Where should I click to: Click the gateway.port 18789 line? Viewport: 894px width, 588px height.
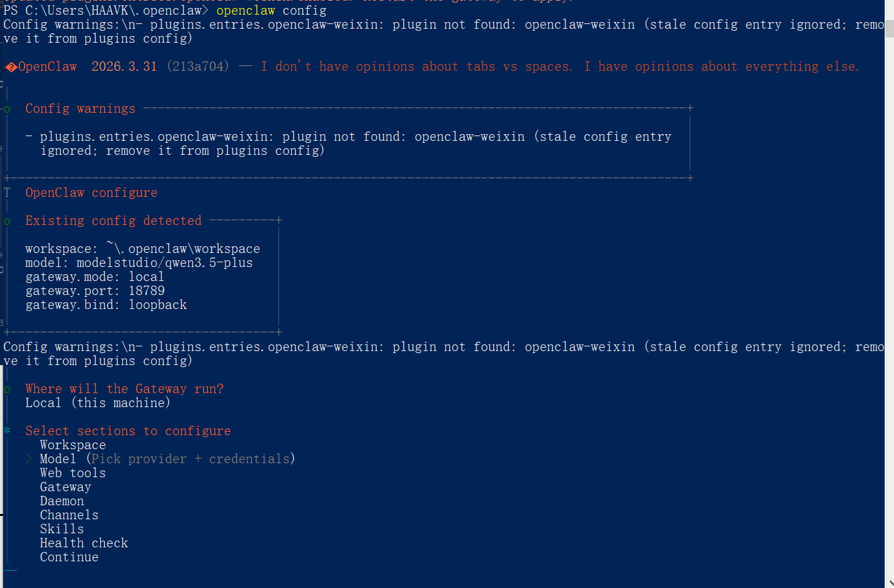coord(95,291)
